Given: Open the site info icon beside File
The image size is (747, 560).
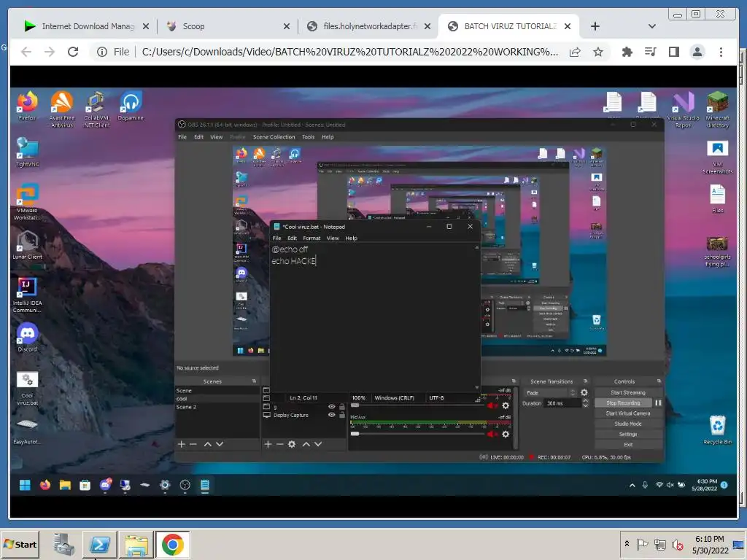Looking at the screenshot, I should pos(102,52).
